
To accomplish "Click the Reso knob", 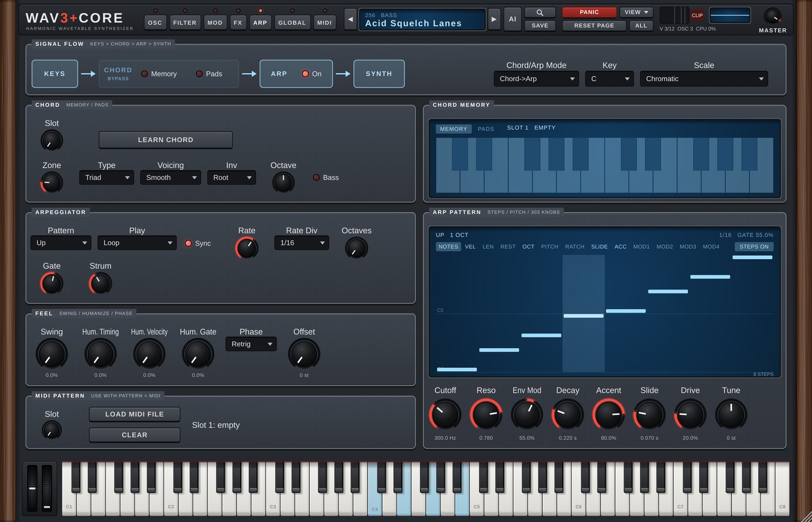I will pos(486,415).
